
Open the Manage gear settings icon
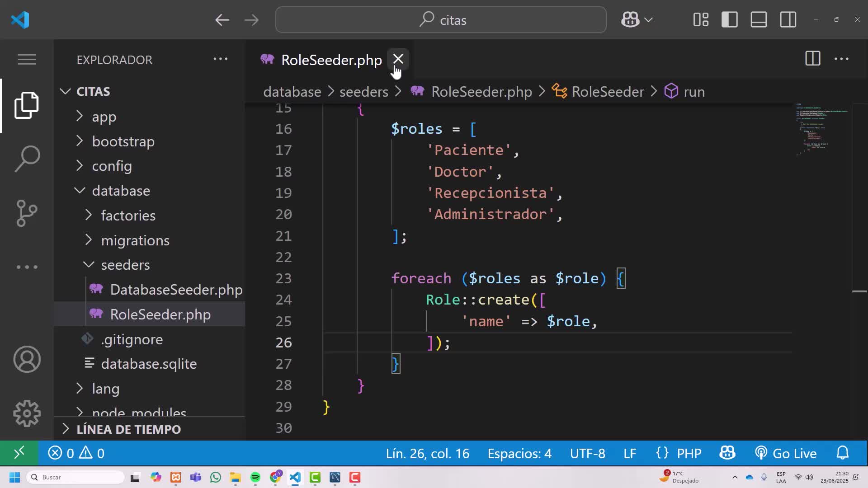pos(27,413)
